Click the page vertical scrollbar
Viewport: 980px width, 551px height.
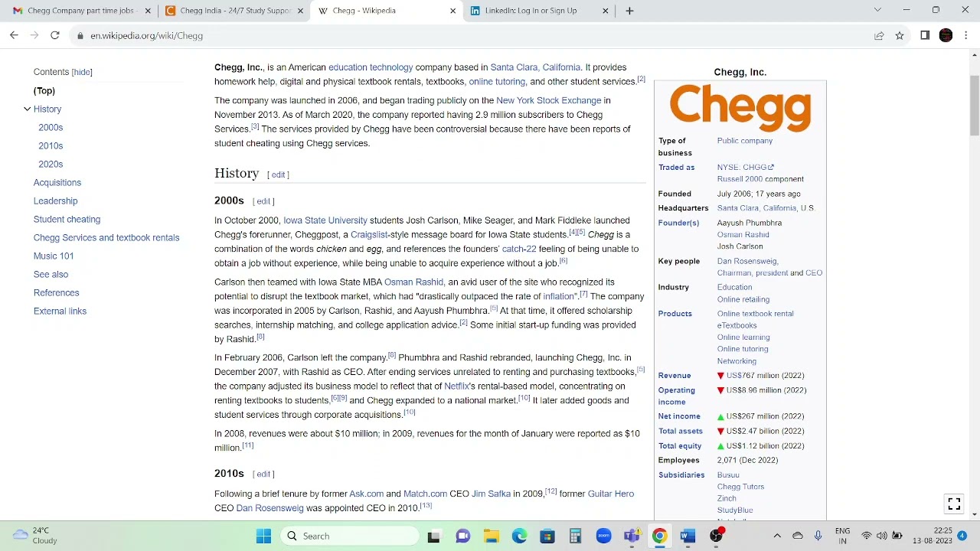pos(975,106)
